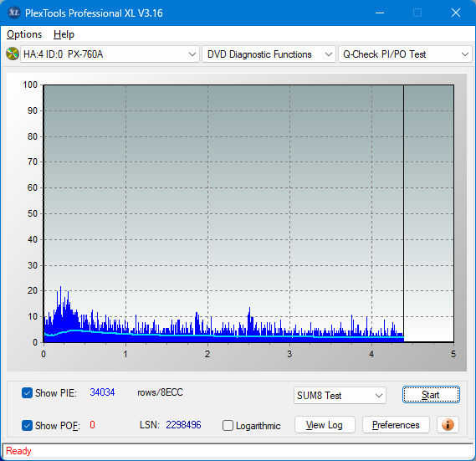Toggle the Show PIE checkbox
This screenshot has height=461, width=476.
(27, 392)
